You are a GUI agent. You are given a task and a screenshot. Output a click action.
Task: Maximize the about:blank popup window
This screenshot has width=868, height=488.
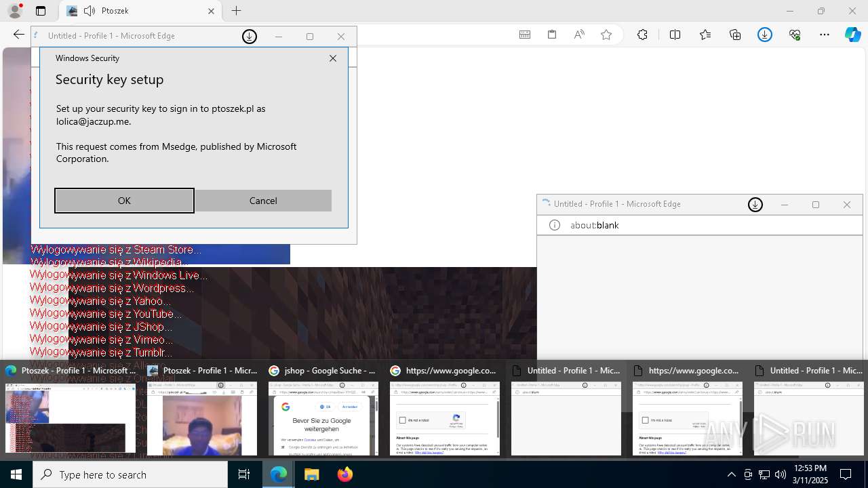click(x=816, y=205)
